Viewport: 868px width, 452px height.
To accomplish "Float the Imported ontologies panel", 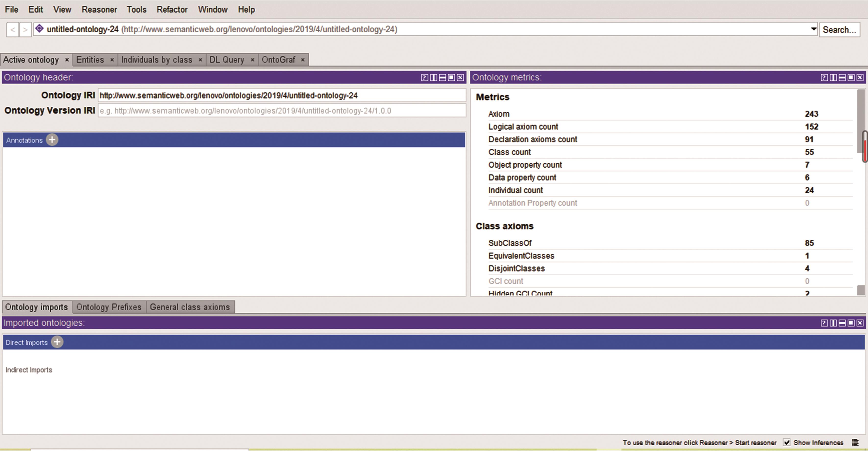I will point(851,323).
